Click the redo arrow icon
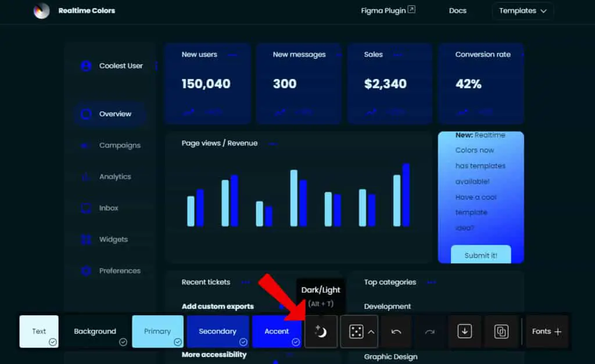This screenshot has height=364, width=595. pos(430,331)
